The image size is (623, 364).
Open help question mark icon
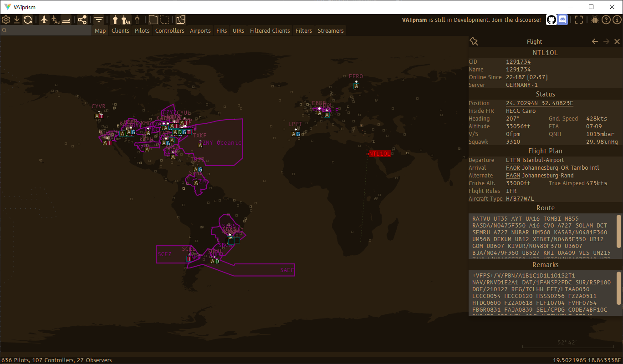coord(606,20)
